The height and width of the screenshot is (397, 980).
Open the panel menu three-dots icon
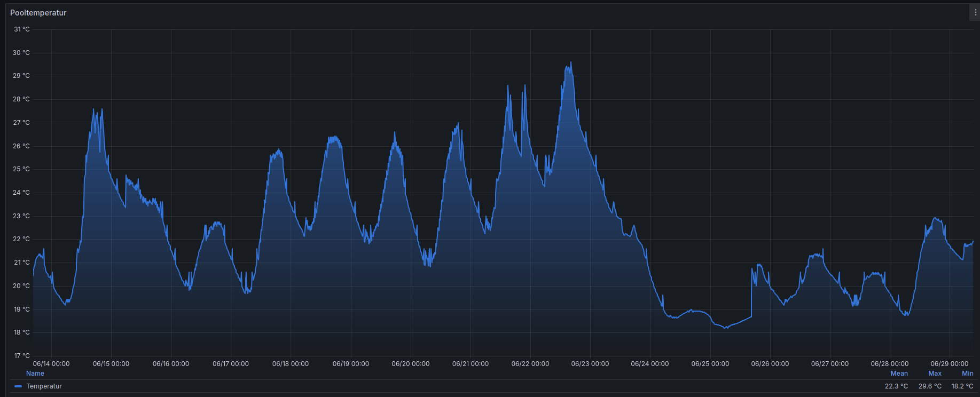[975, 13]
